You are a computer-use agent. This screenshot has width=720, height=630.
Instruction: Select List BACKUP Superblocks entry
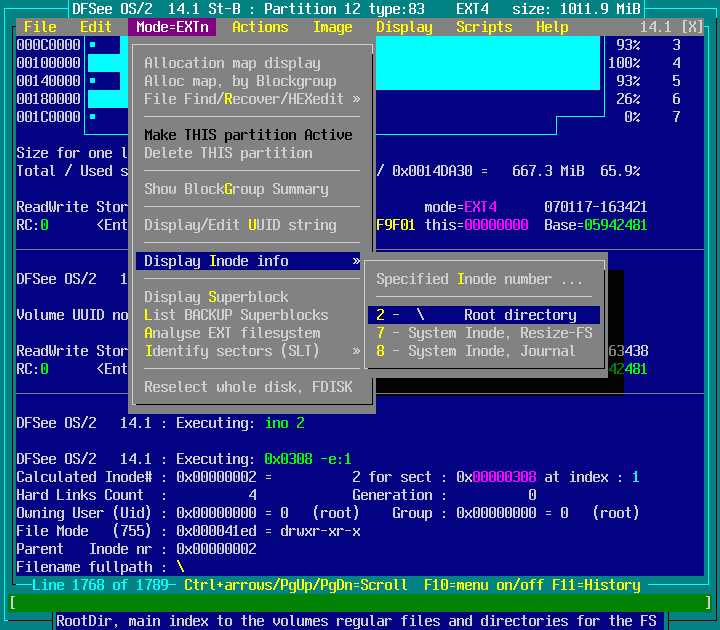click(x=236, y=315)
